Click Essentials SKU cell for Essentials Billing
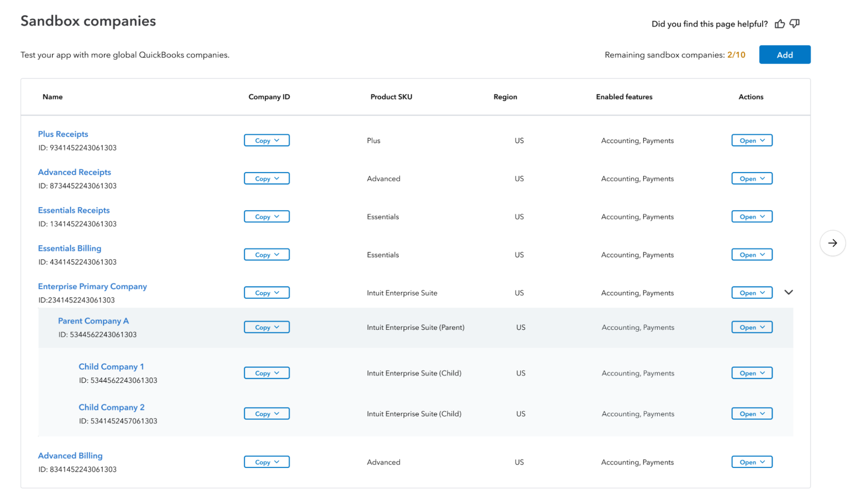Viewport: 850px width, 504px height. click(x=383, y=255)
